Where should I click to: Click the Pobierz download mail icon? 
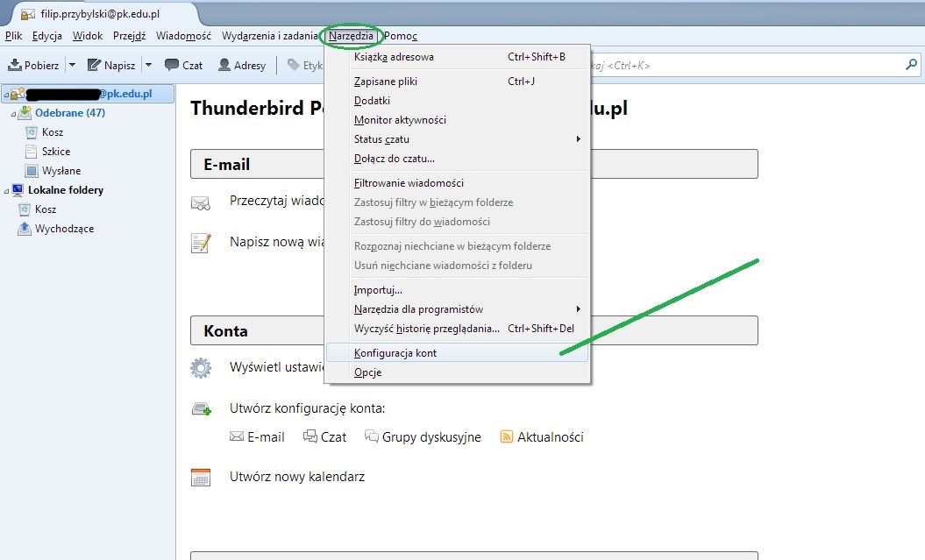15,66
